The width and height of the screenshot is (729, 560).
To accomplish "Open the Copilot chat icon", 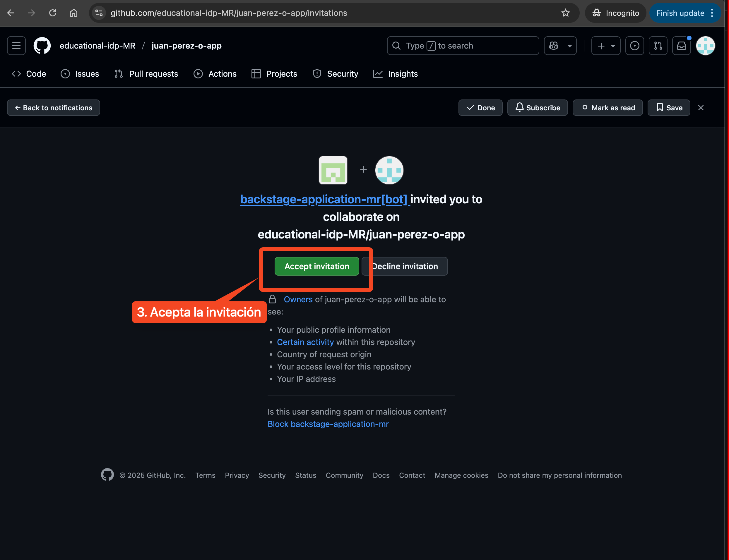I will [x=554, y=46].
